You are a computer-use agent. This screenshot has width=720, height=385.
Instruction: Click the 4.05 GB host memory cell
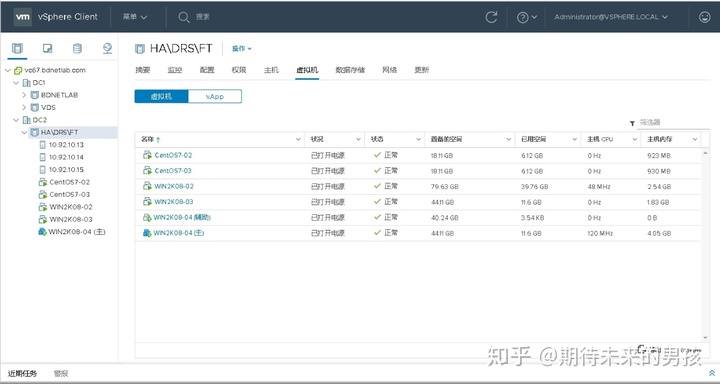659,233
